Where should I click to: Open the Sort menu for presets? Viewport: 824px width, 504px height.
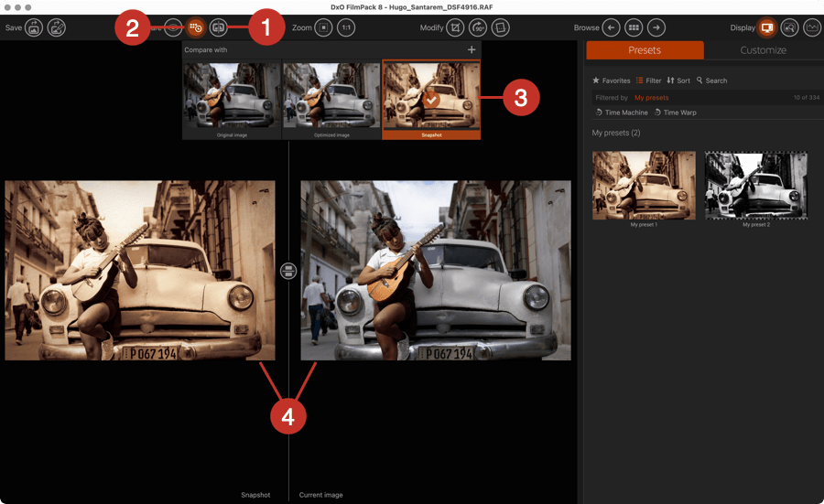coord(678,80)
